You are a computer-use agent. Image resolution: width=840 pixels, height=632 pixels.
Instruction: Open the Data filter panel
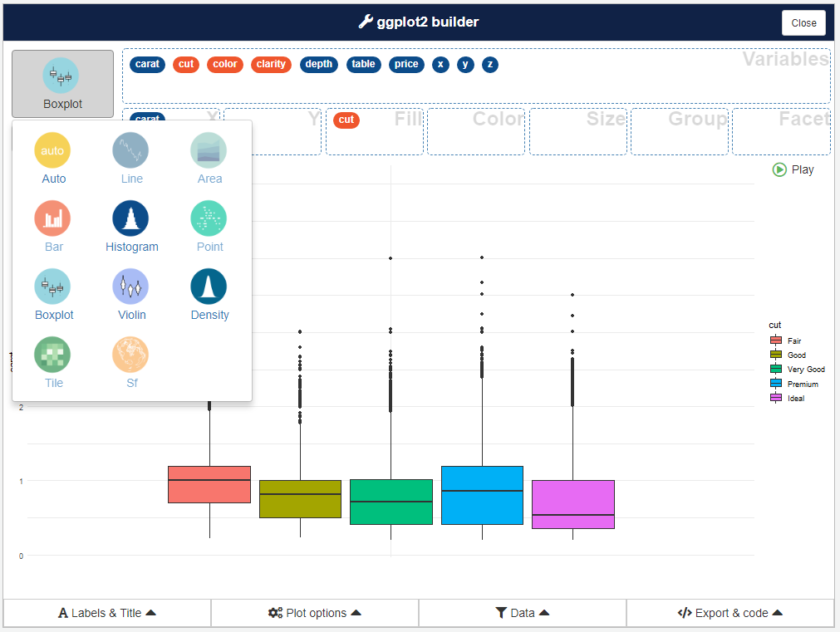pyautogui.click(x=523, y=613)
